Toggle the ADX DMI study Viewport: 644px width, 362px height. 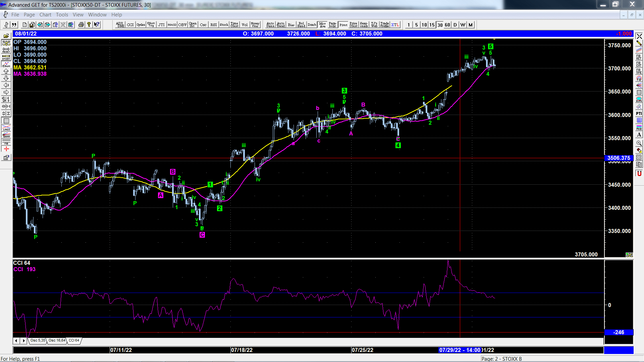tap(120, 25)
